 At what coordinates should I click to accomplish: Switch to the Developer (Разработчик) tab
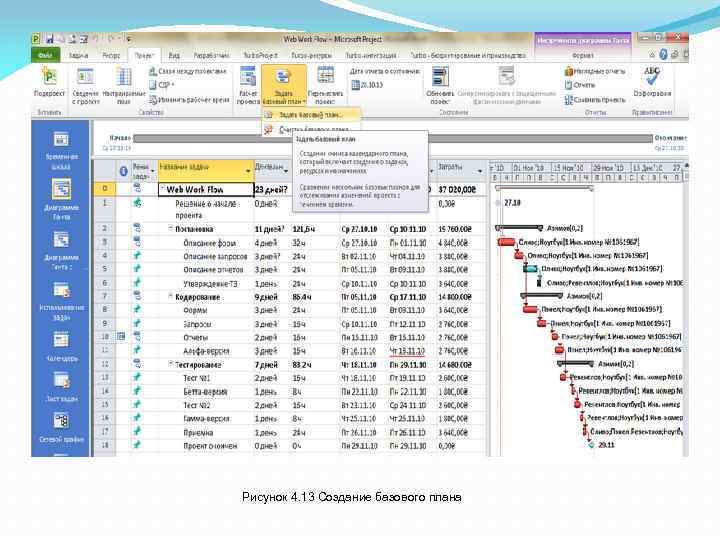211,55
